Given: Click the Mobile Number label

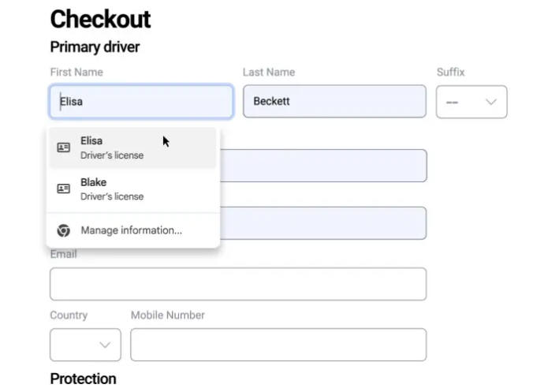Looking at the screenshot, I should point(167,315).
